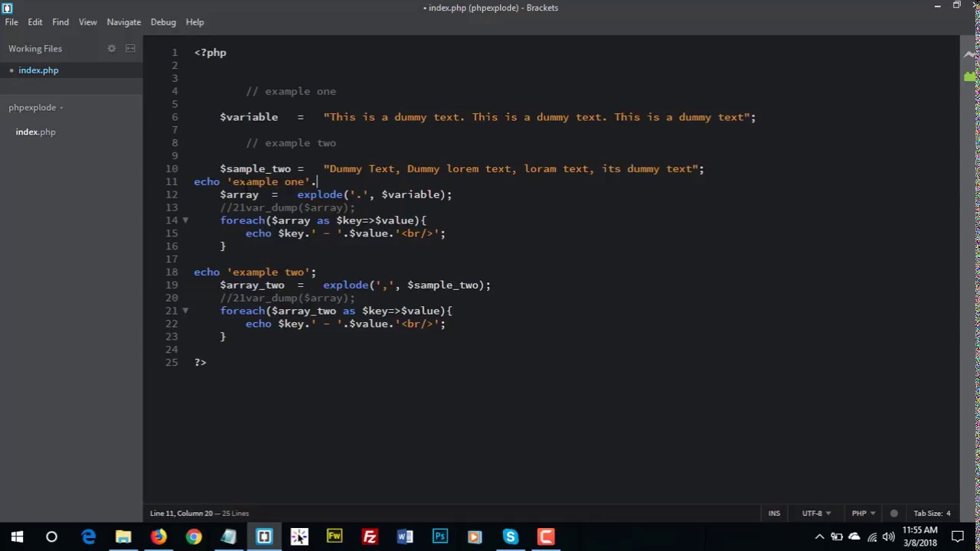Screen dimensions: 980x551
Task: Click the Brackets logo in title bar
Action: [x=7, y=8]
